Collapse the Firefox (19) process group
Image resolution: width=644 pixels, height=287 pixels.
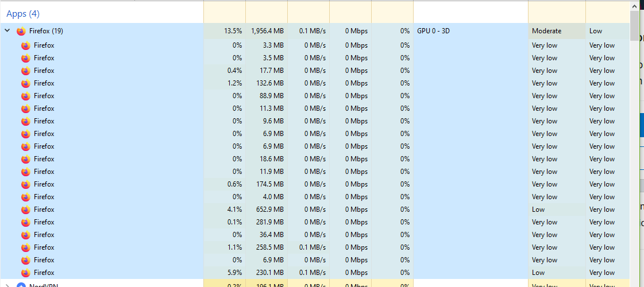click(x=7, y=31)
